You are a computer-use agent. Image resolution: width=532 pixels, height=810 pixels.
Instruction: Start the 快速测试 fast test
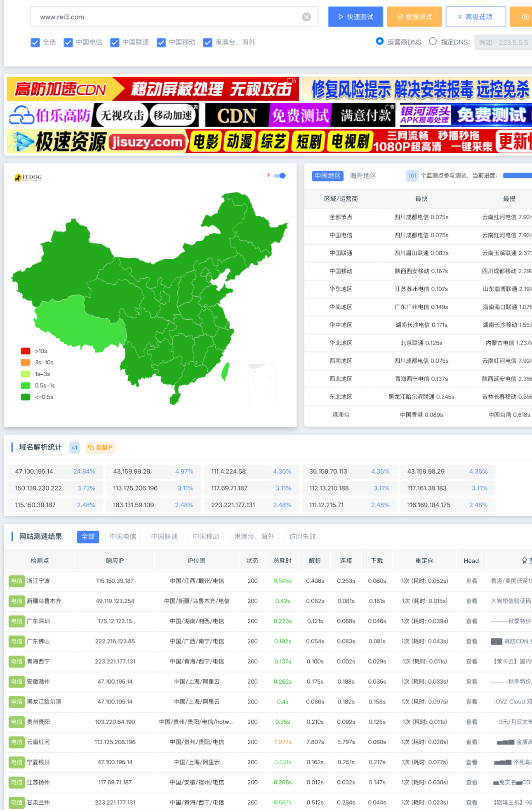click(355, 17)
